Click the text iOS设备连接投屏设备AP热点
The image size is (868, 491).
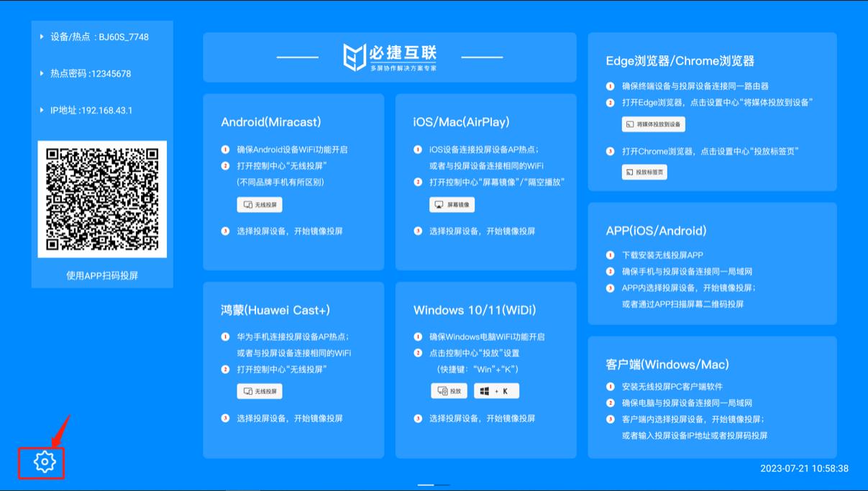pyautogui.click(x=484, y=150)
